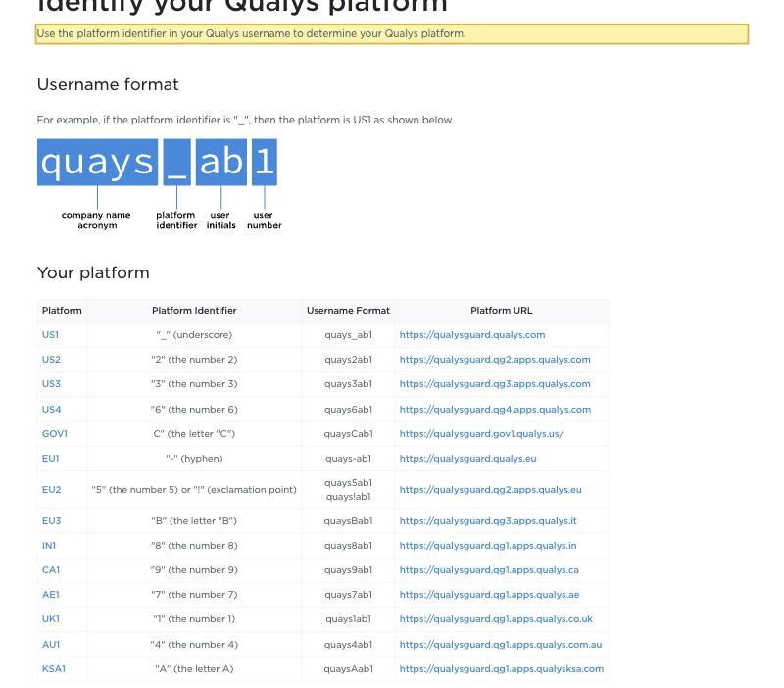The height and width of the screenshot is (688, 784).
Task: Visit the qualysguard.gov1.qualys.us URL
Action: pos(481,433)
